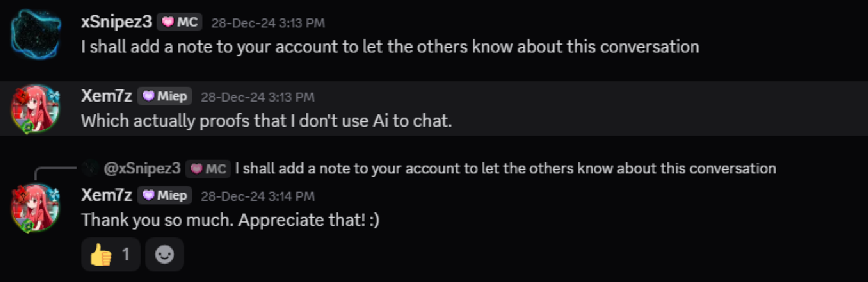
Task: Click the Miep badge on the highlighted message
Action: [x=165, y=97]
